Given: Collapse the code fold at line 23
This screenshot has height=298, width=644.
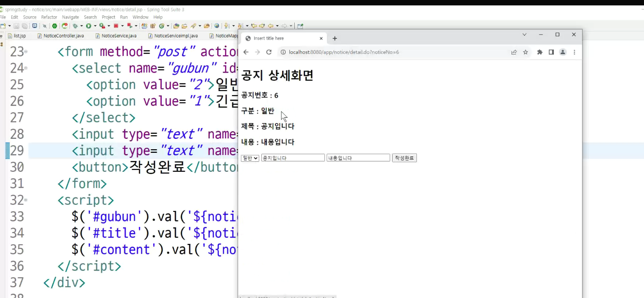Looking at the screenshot, I should (26, 52).
